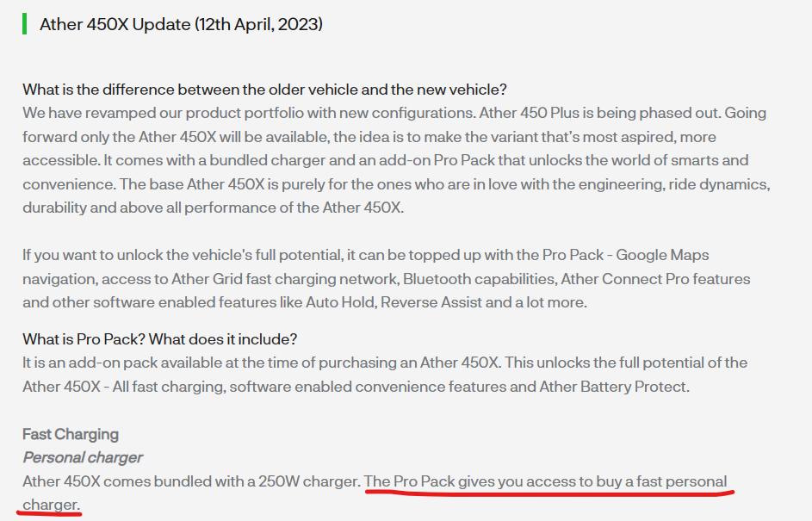
Task: Click the line mentioning 'Ather Grid fast charging network'
Action: (387, 279)
